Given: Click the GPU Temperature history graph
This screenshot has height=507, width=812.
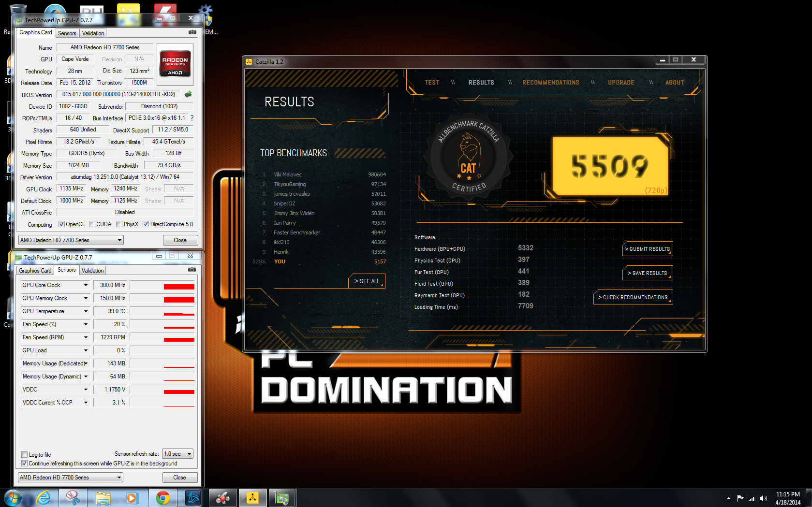Looking at the screenshot, I should [x=162, y=311].
